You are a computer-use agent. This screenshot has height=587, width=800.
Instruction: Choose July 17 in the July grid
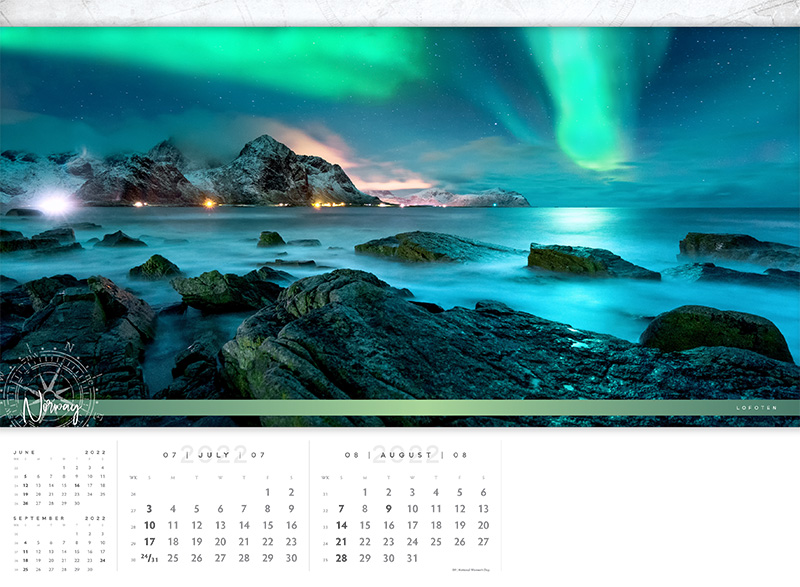pyautogui.click(x=149, y=542)
